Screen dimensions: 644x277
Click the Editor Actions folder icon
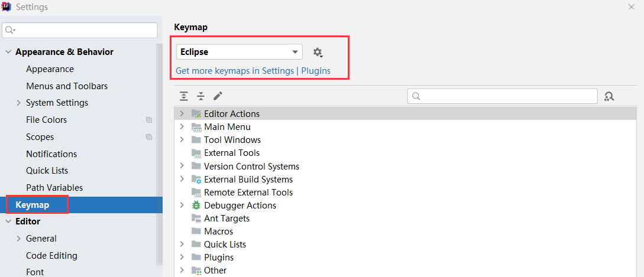click(x=196, y=113)
